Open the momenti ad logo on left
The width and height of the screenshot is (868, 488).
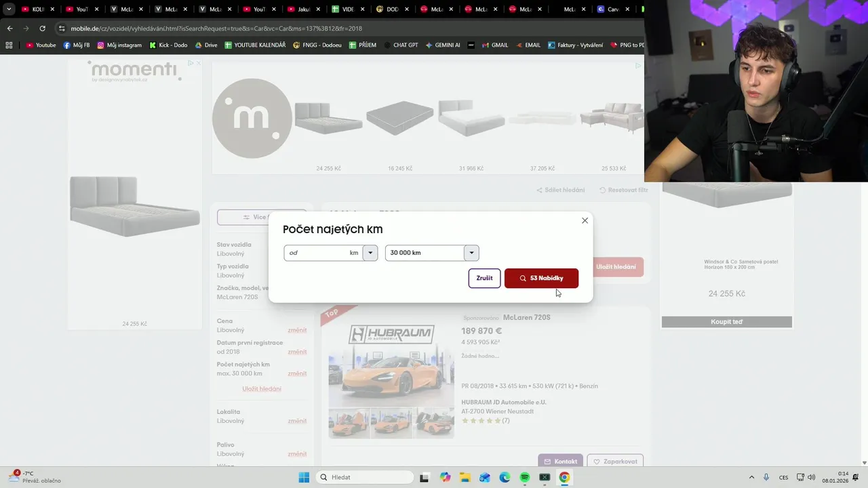point(134,71)
